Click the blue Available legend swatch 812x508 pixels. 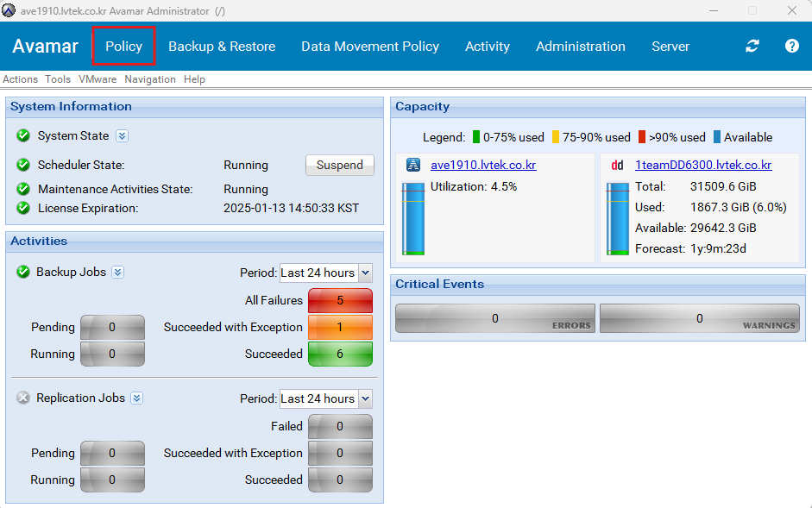click(717, 137)
